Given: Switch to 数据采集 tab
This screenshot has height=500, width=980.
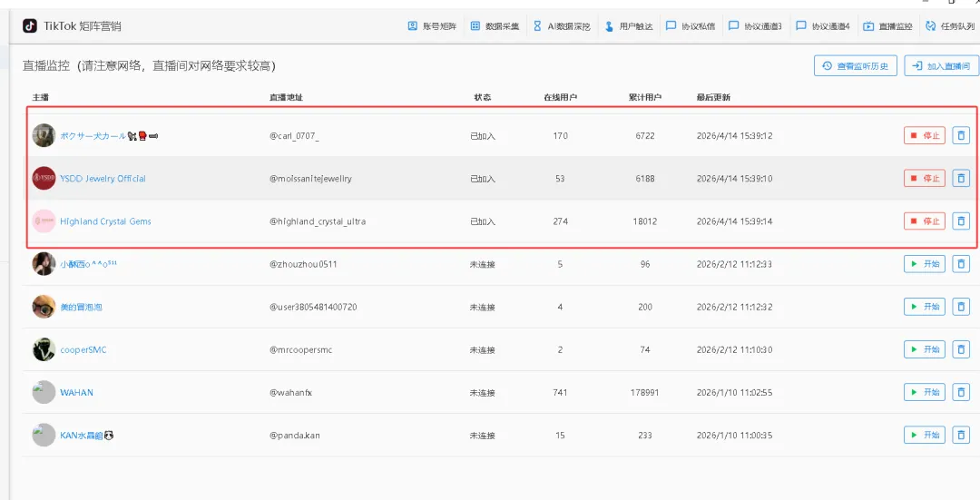Looking at the screenshot, I should [495, 26].
